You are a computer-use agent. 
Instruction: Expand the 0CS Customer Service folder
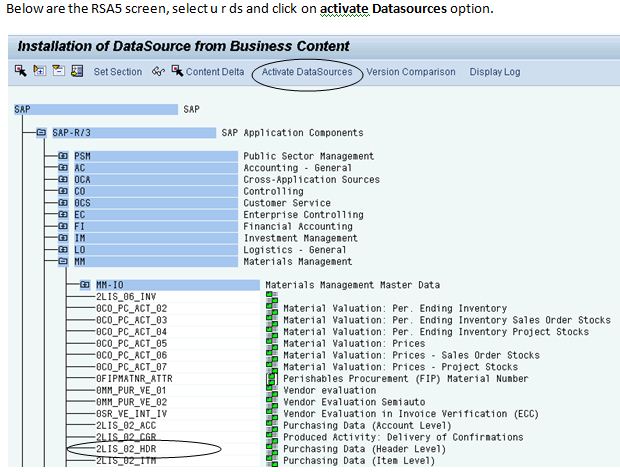(x=63, y=203)
